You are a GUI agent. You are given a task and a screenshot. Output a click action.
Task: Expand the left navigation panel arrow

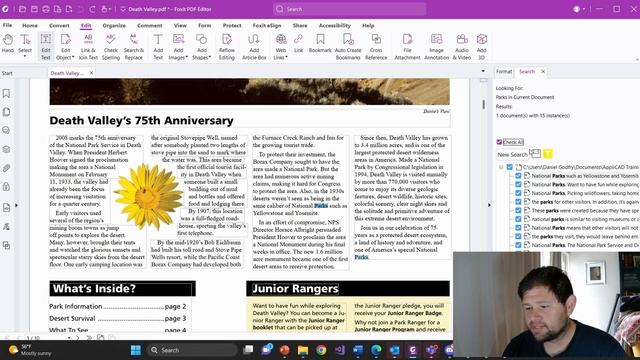(x=16, y=205)
